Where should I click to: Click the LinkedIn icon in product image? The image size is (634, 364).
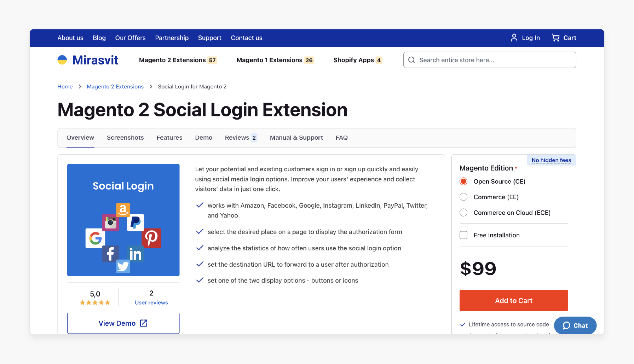tap(136, 254)
